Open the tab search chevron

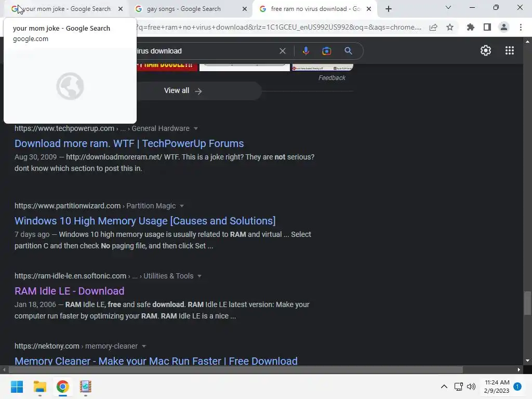(448, 7)
